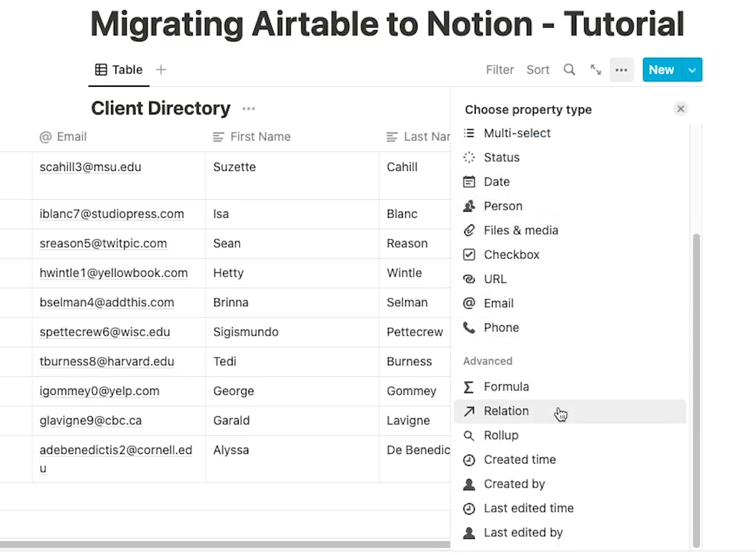The width and height of the screenshot is (756, 555).
Task: Click the Rollup magnifier icon
Action: click(x=469, y=436)
